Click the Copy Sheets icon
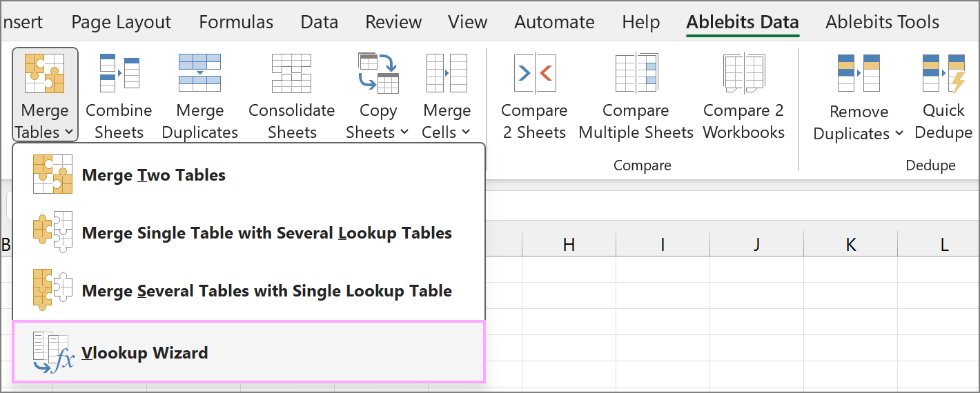This screenshot has width=980, height=393. pyautogui.click(x=379, y=72)
